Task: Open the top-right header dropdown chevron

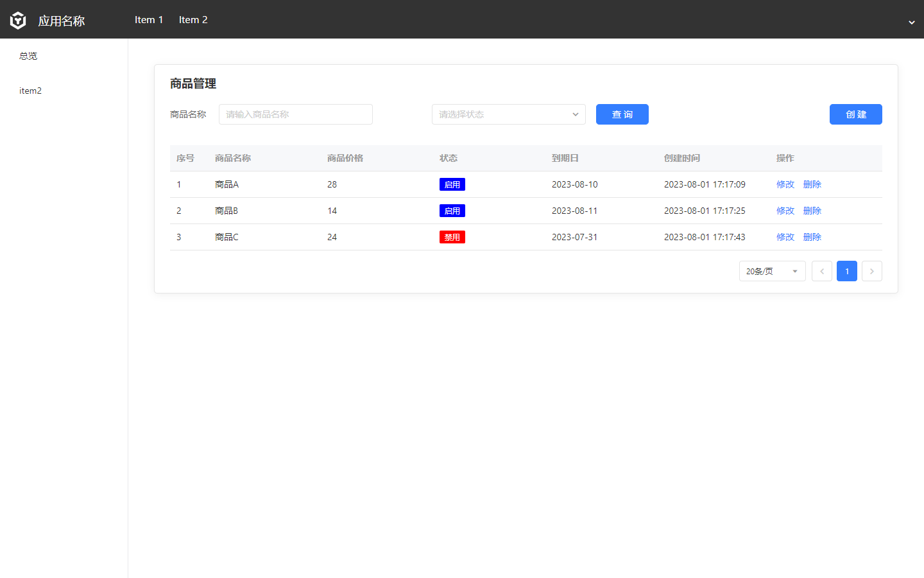Action: pyautogui.click(x=911, y=22)
